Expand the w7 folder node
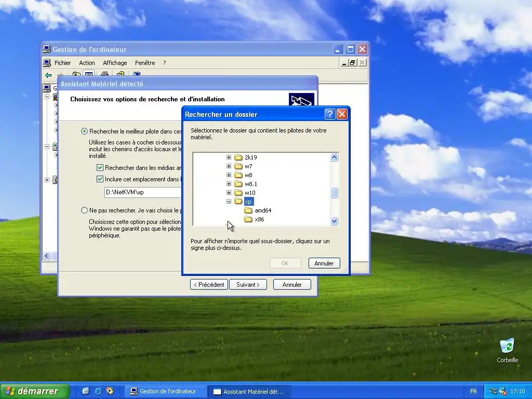 tap(229, 166)
